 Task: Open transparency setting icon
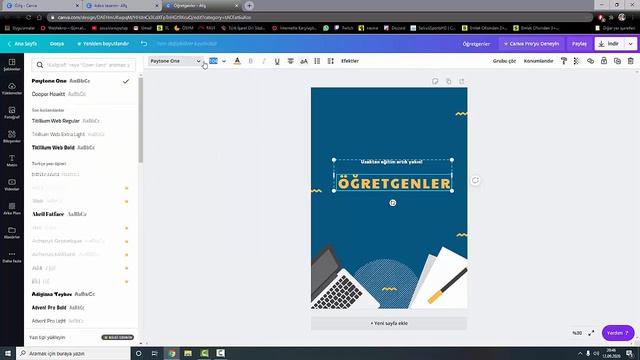577,61
